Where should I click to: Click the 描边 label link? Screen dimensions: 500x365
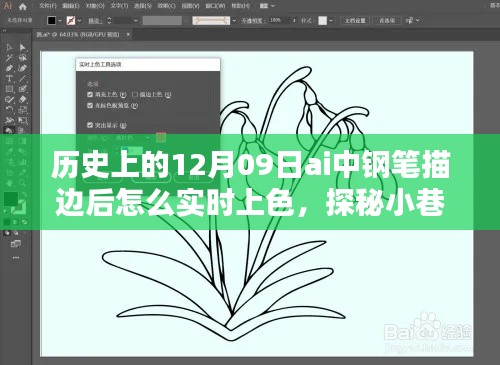(95, 21)
